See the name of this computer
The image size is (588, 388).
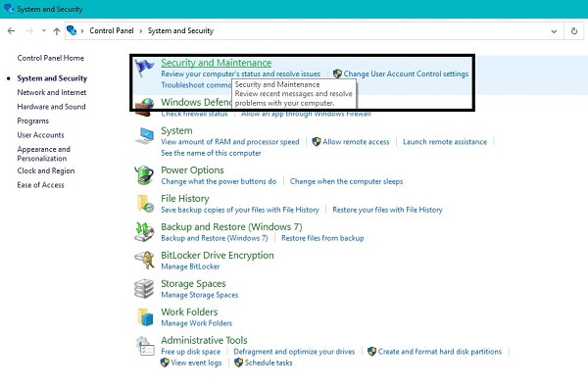[x=211, y=153]
